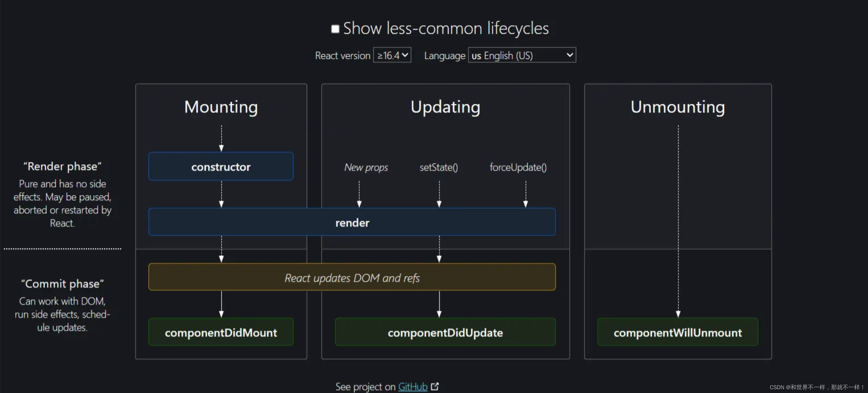Click the "Unmounting" panel title
The width and height of the screenshot is (868, 393).
click(x=678, y=107)
